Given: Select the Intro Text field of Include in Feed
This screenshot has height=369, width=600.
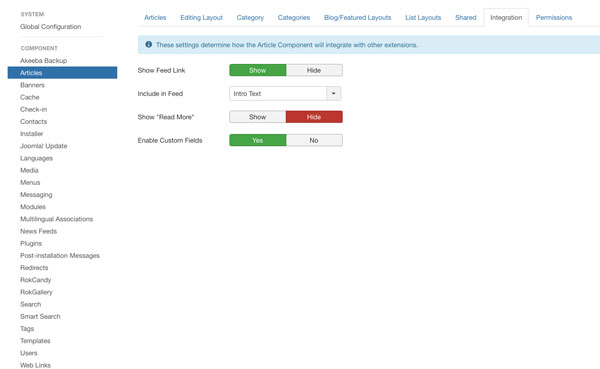Looking at the screenshot, I should coord(278,93).
